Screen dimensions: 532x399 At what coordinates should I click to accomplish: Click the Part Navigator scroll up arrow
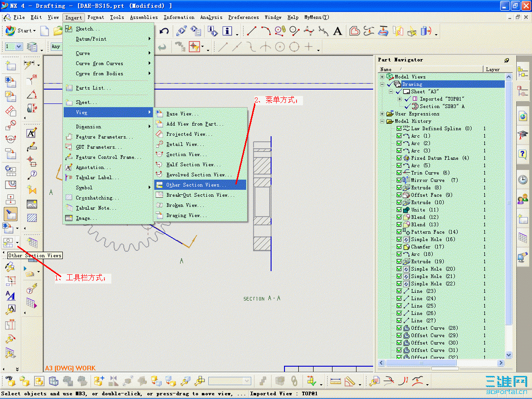pos(508,77)
